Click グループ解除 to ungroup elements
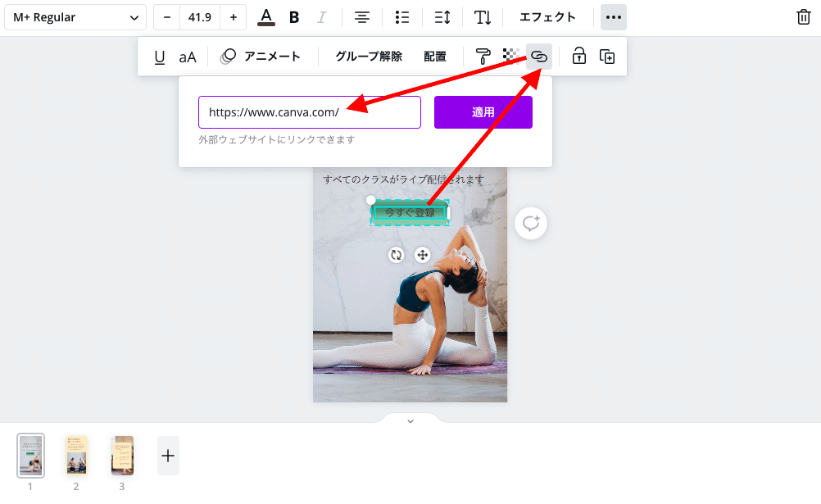Image resolution: width=821 pixels, height=504 pixels. 369,57
